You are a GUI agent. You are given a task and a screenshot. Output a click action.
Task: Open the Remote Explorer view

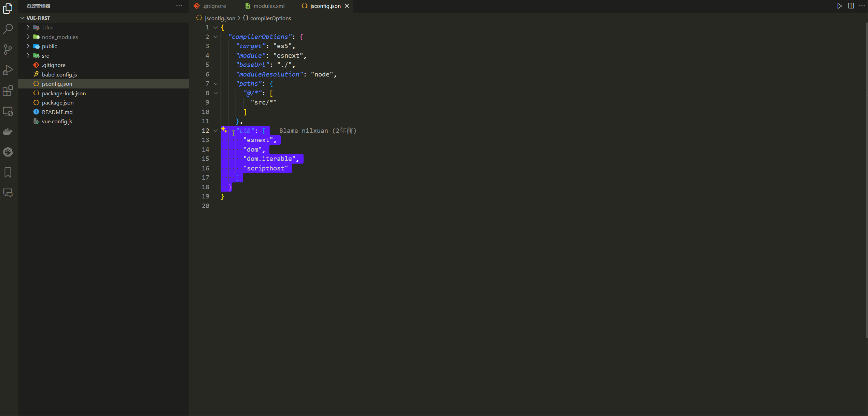click(x=8, y=111)
